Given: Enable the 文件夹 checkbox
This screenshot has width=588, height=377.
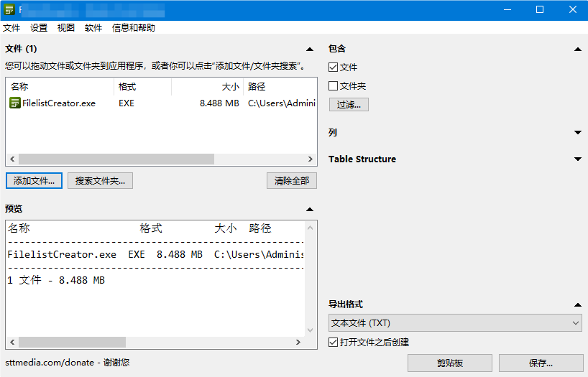Looking at the screenshot, I should tap(333, 86).
